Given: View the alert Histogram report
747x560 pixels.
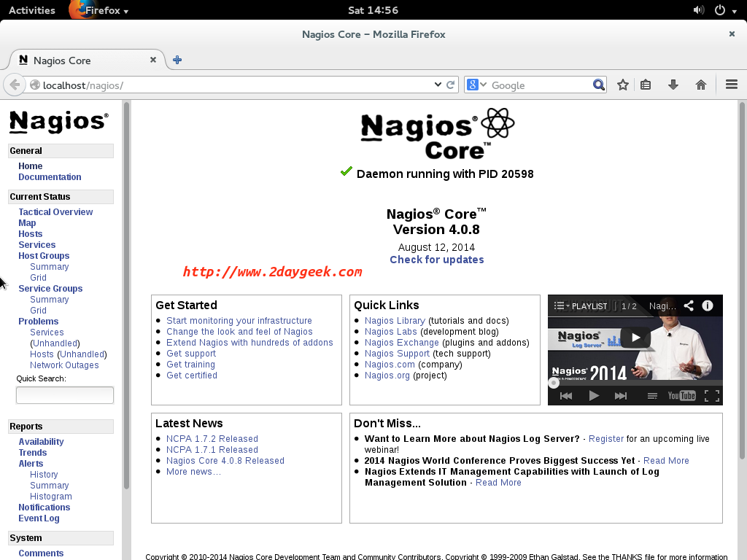Looking at the screenshot, I should [51, 496].
